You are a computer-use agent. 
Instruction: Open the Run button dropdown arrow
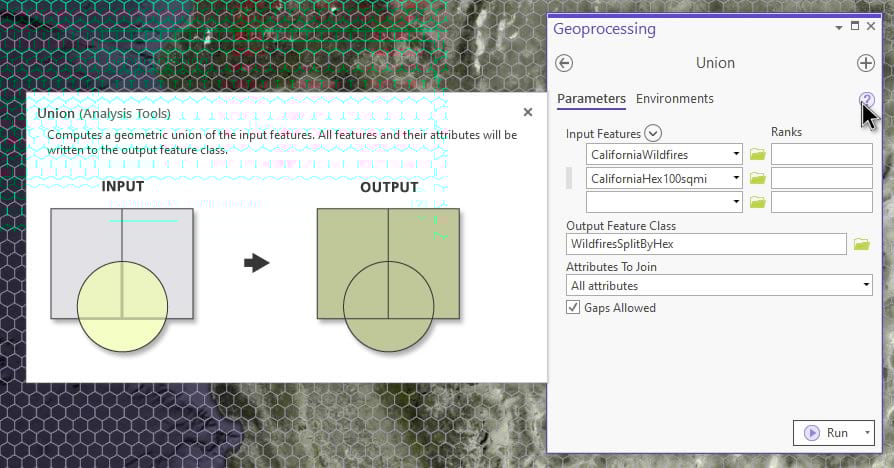(x=867, y=433)
